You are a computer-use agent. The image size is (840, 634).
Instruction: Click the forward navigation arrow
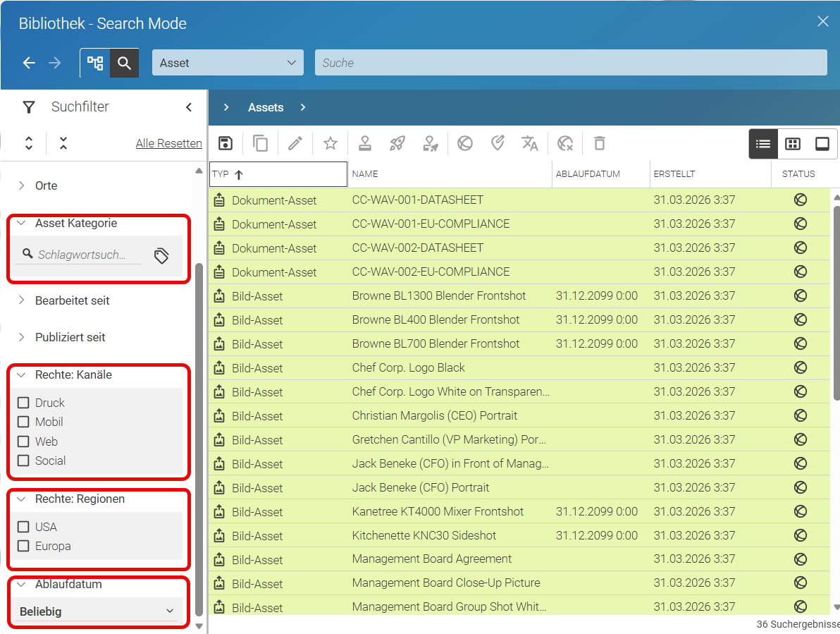[55, 63]
